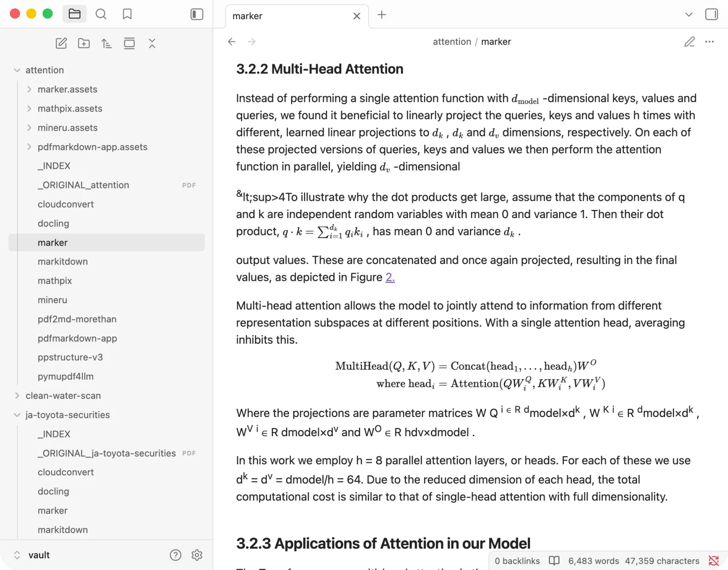Viewport: 728px width, 570px height.
Task: Create a new note with the pencil icon
Action: click(61, 43)
